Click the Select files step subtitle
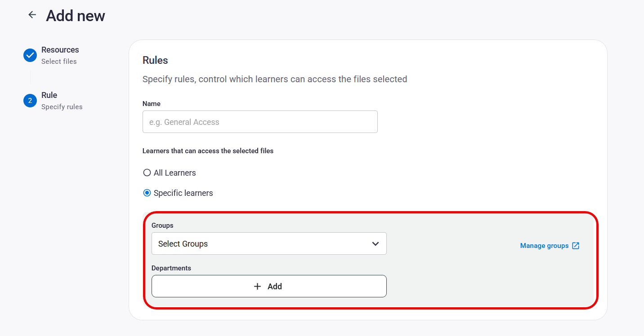This screenshot has height=336, width=644. (59, 62)
